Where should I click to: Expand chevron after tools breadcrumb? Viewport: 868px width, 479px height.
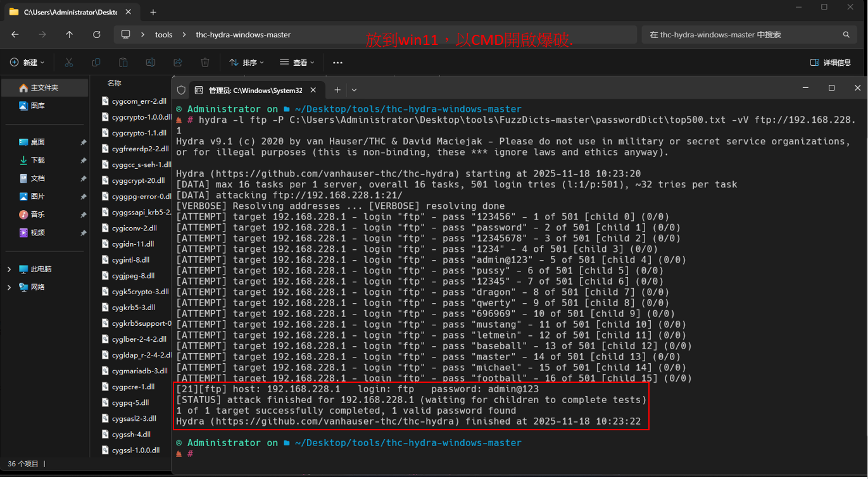tap(184, 35)
